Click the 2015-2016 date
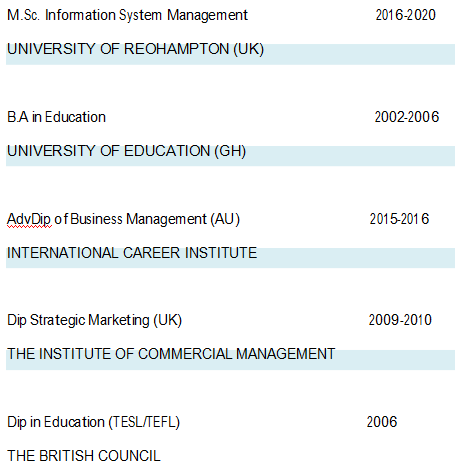Image resolution: width=455 pixels, height=473 pixels. click(x=399, y=219)
